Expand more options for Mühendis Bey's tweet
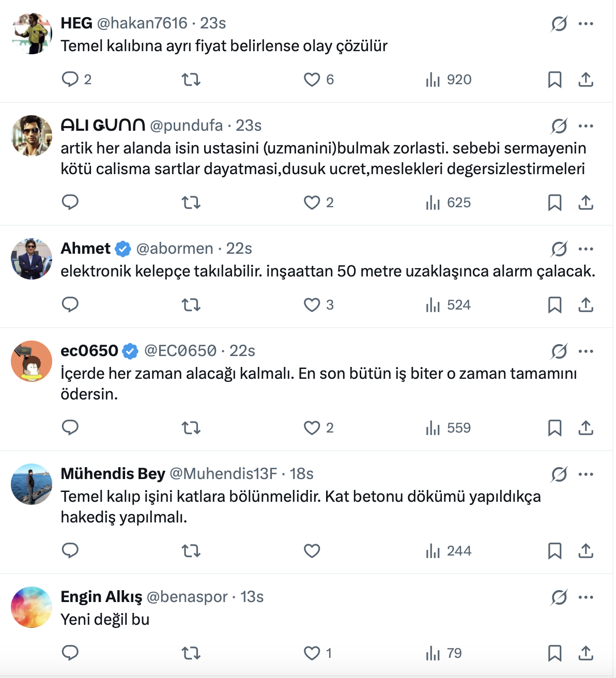 tap(586, 474)
